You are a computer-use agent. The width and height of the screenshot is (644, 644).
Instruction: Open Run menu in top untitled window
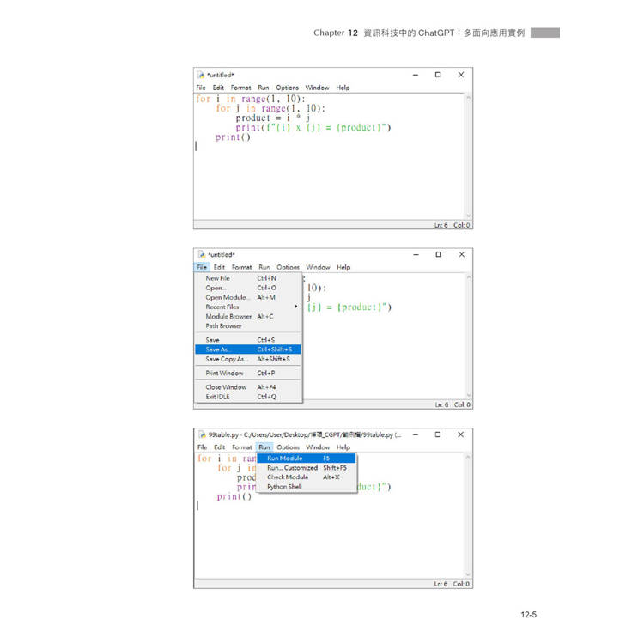click(264, 88)
